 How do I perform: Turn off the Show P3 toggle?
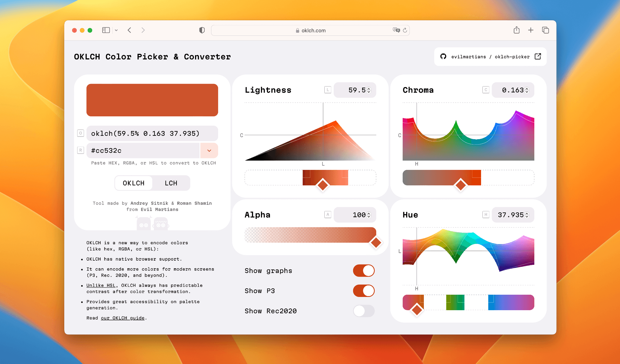pos(364,291)
